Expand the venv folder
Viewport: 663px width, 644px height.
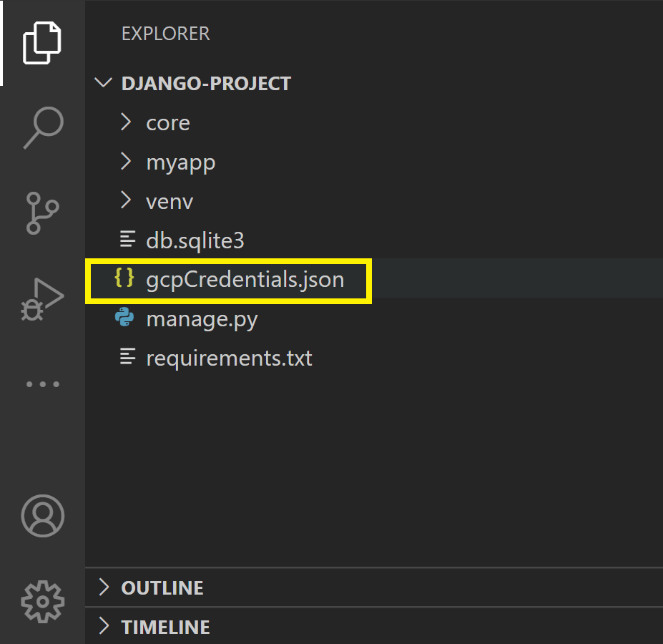(170, 201)
